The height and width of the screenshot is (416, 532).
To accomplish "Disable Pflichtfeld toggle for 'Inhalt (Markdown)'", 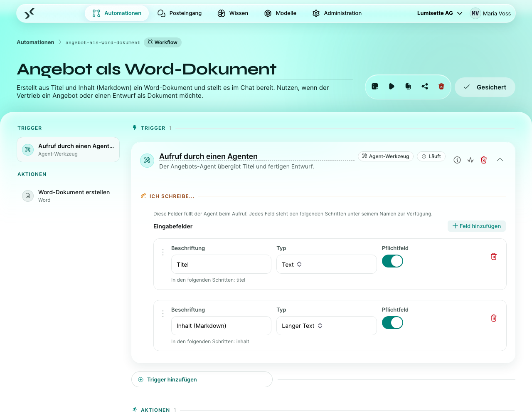I will point(393,323).
